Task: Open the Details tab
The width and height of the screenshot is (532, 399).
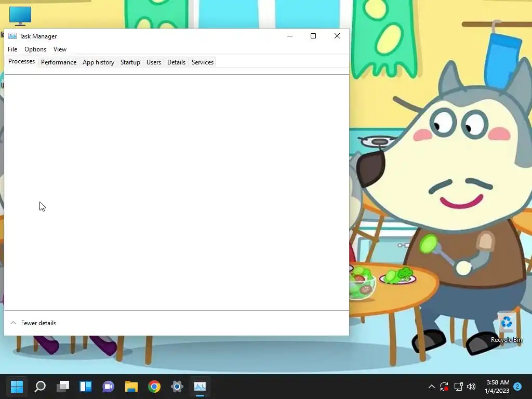Action: (x=177, y=62)
